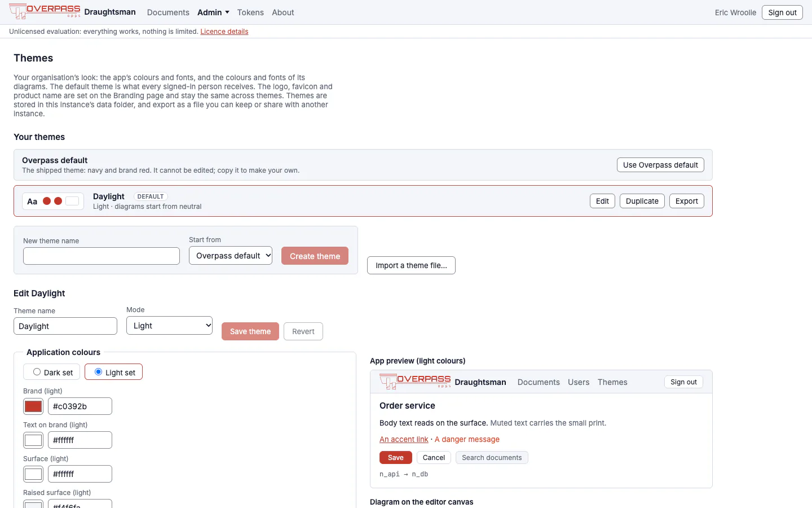Focus the New theme name field
This screenshot has width=812, height=508.
point(101,256)
